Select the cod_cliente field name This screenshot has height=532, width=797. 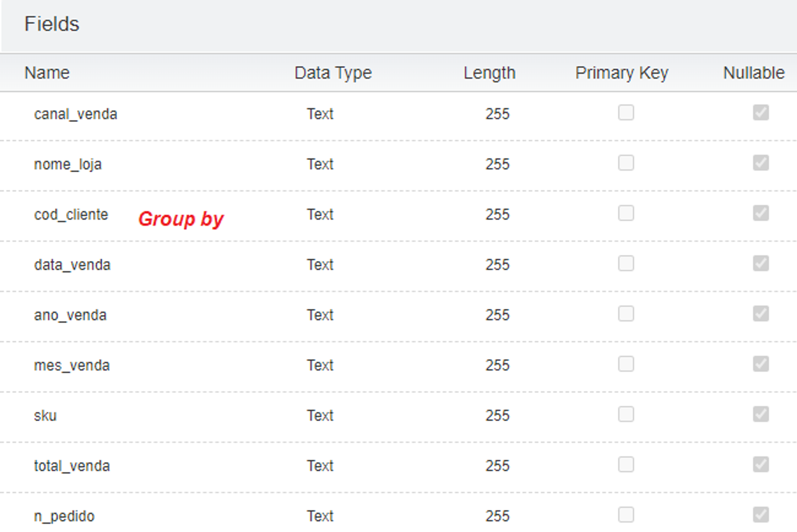[x=71, y=215]
